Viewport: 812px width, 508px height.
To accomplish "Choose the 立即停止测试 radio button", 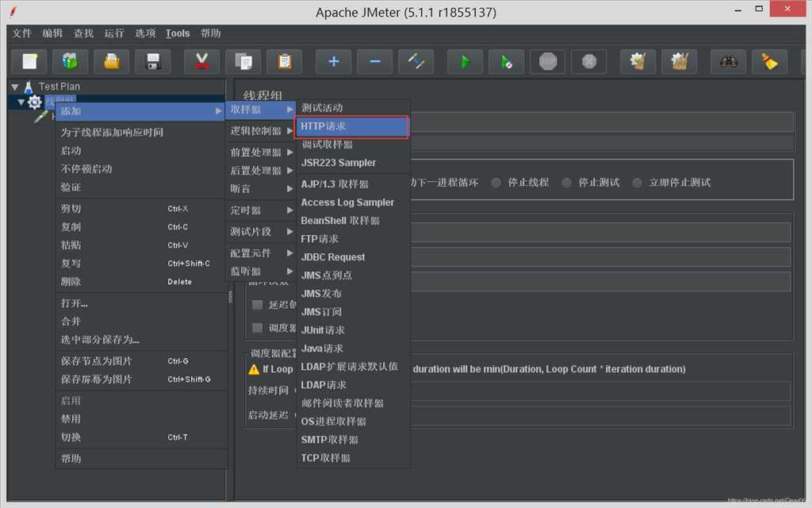I will click(x=638, y=183).
